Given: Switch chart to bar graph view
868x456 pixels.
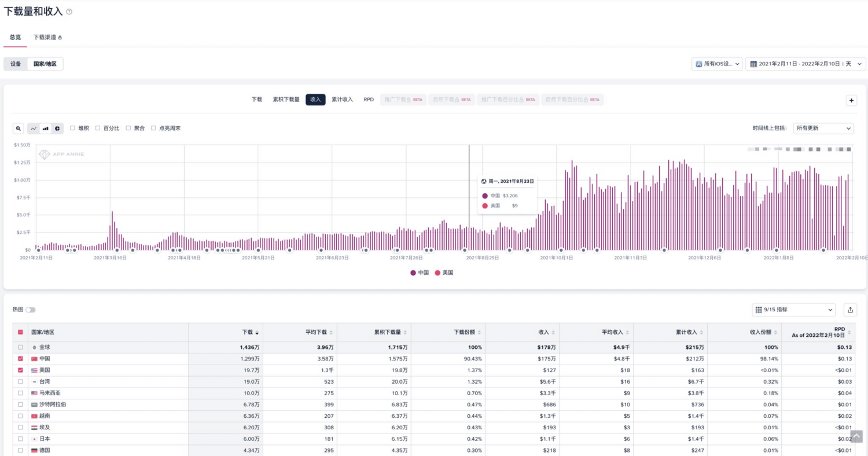Looking at the screenshot, I should point(46,128).
